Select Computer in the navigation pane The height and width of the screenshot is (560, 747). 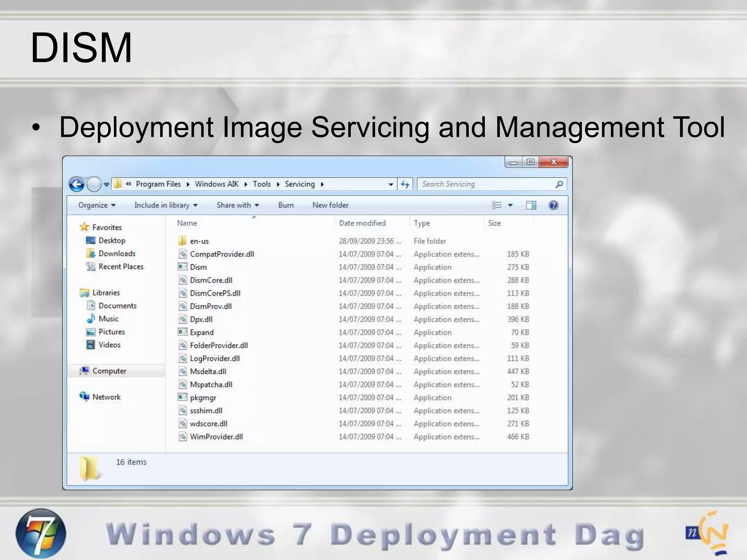[x=109, y=371]
